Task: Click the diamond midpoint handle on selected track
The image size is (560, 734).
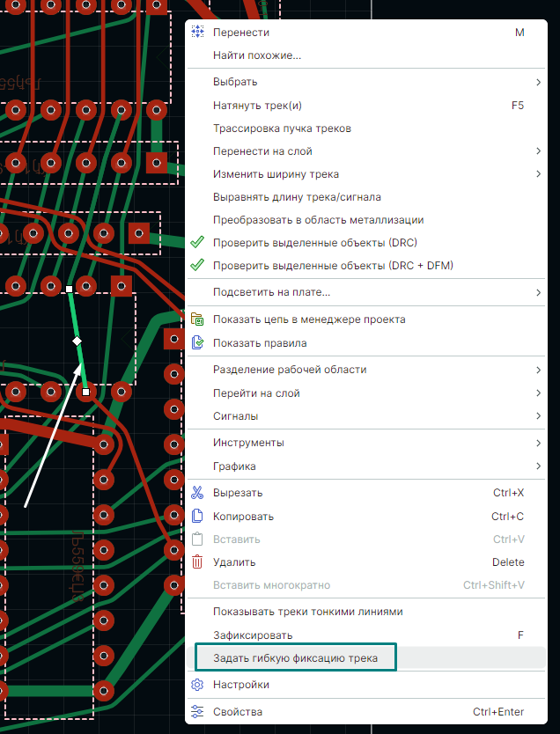Action: [77, 341]
